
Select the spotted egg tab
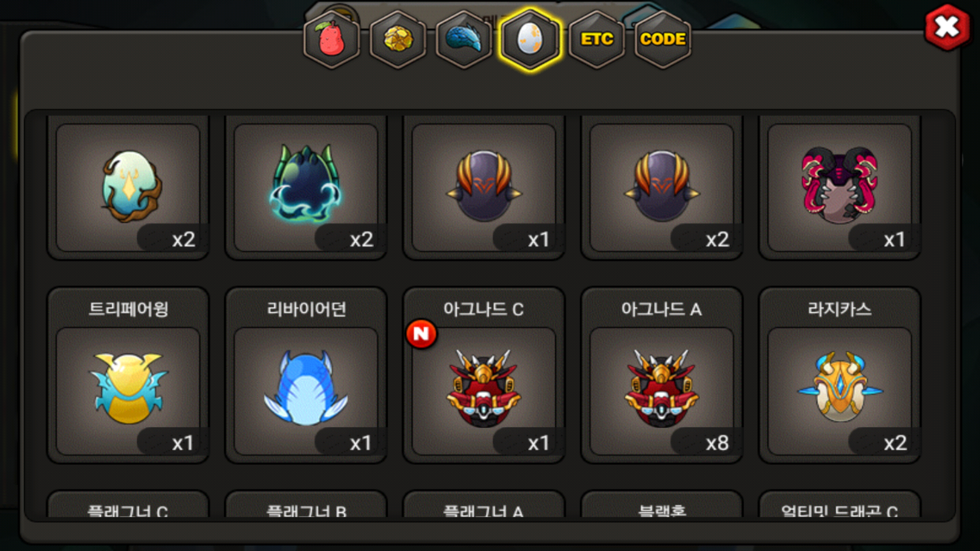530,39
